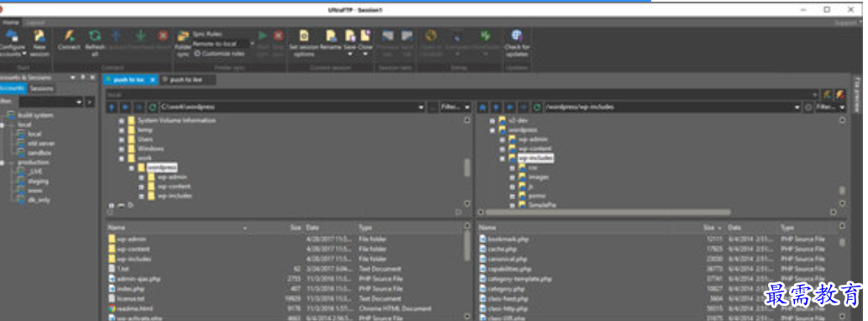This screenshot has height=321, width=868.
Task: Collapse the work folder in local tree
Action: point(121,158)
